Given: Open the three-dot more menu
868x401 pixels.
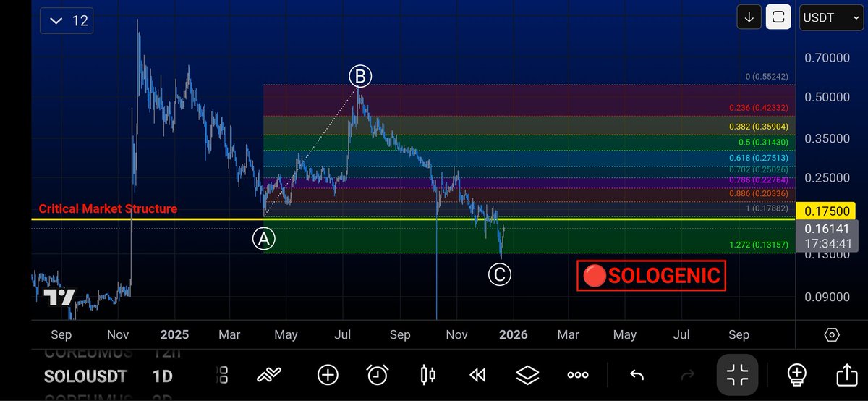Looking at the screenshot, I should [x=578, y=374].
